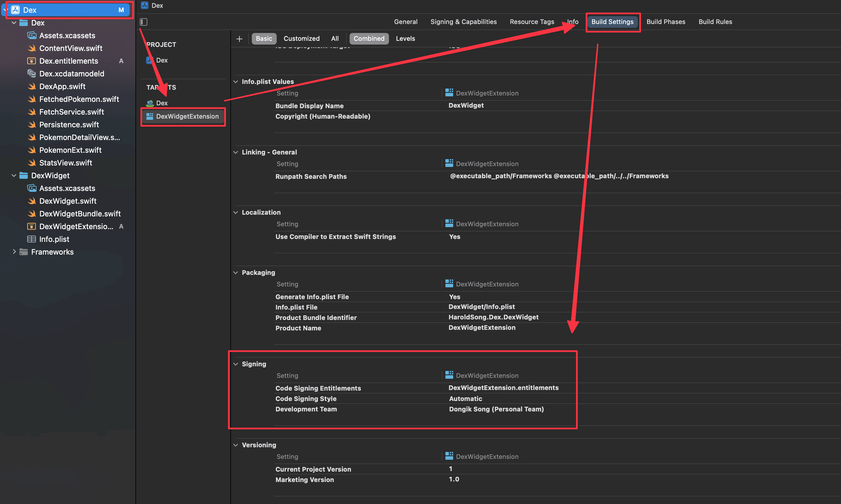Open the General tab
Image resolution: width=841 pixels, height=504 pixels.
405,22
